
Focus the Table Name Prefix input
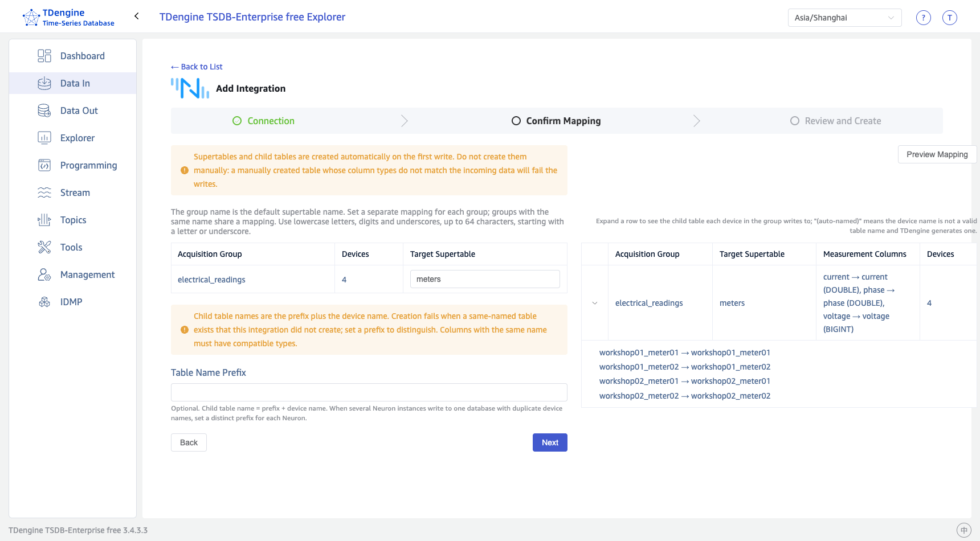click(369, 392)
